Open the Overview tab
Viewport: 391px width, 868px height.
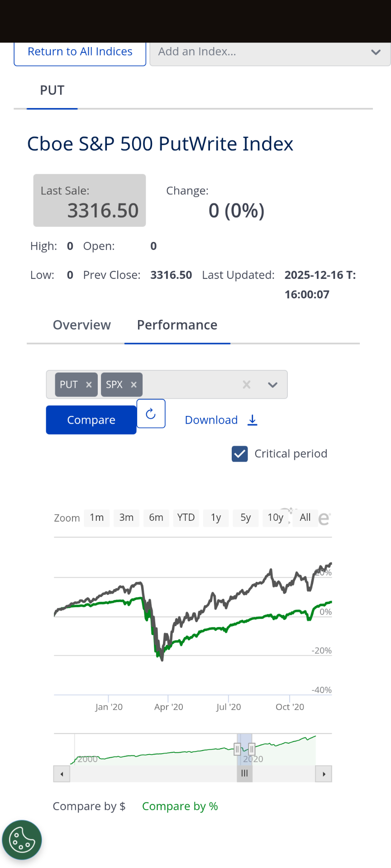tap(82, 325)
